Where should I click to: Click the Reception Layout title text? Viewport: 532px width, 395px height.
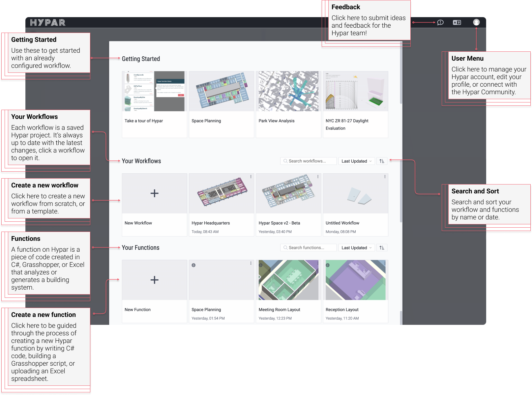[342, 310]
